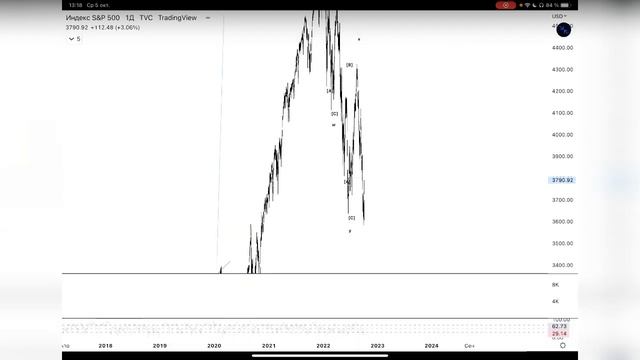
Task: Click the 2020 time axis label
Action: (x=214, y=346)
